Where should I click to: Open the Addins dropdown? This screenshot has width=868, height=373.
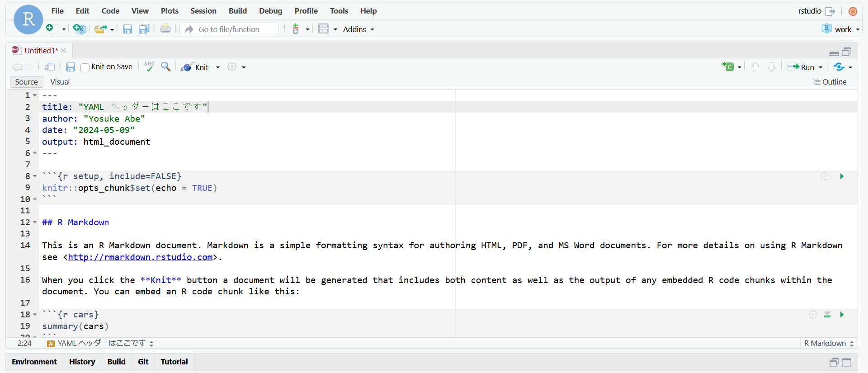tap(358, 29)
